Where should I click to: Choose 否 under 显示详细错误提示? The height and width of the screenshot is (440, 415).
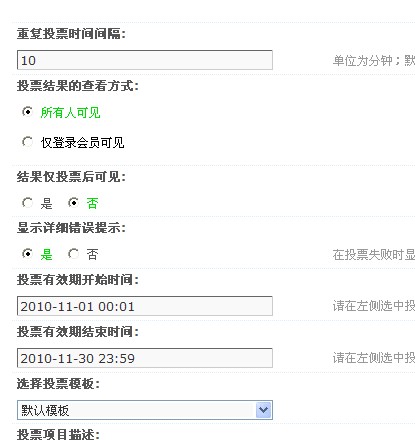(x=73, y=254)
